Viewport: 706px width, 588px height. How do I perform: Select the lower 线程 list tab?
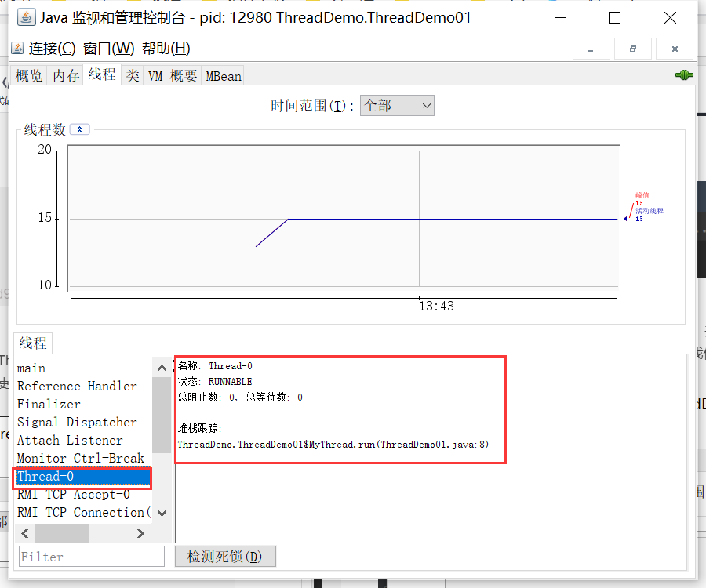pos(33,343)
